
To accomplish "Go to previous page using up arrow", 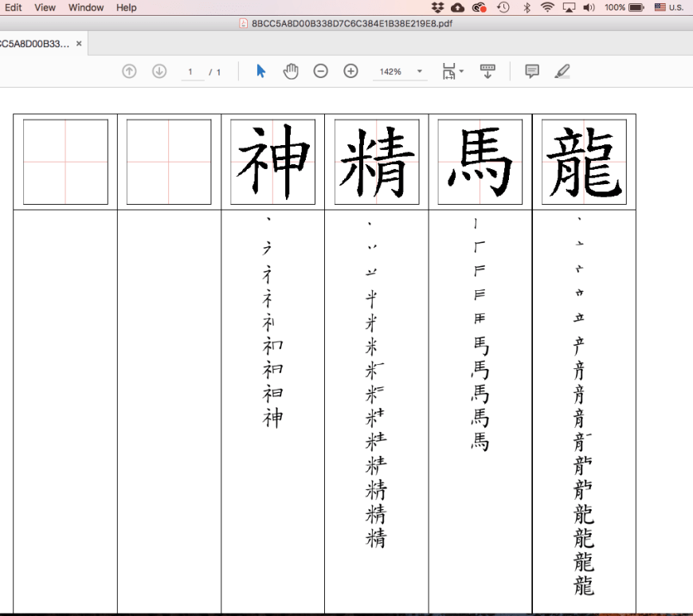I will tap(129, 72).
